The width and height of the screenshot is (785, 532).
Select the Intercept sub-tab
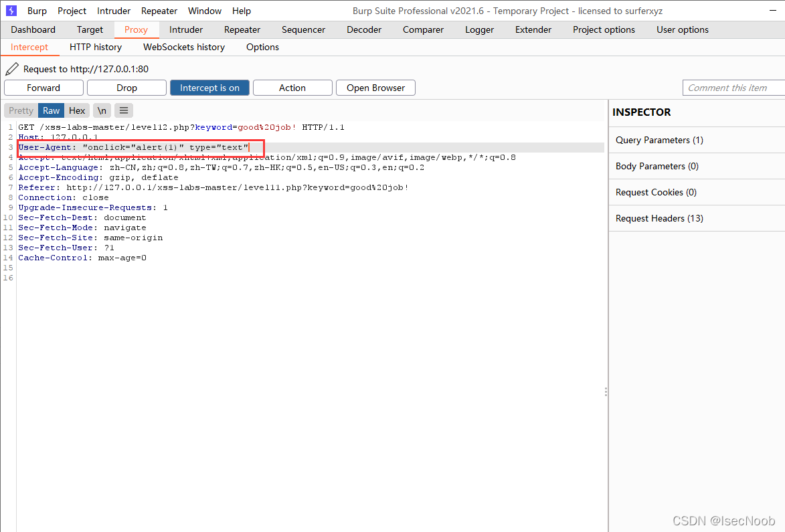pos(29,47)
